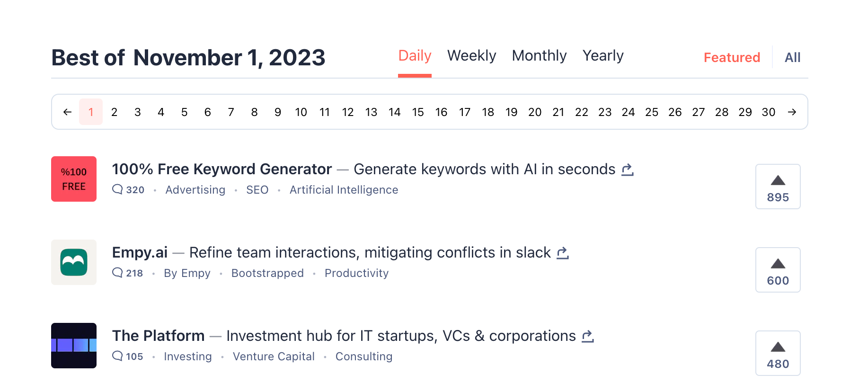Open comments for Empy.ai (218)
Image resolution: width=868 pixels, height=392 pixels.
(128, 273)
